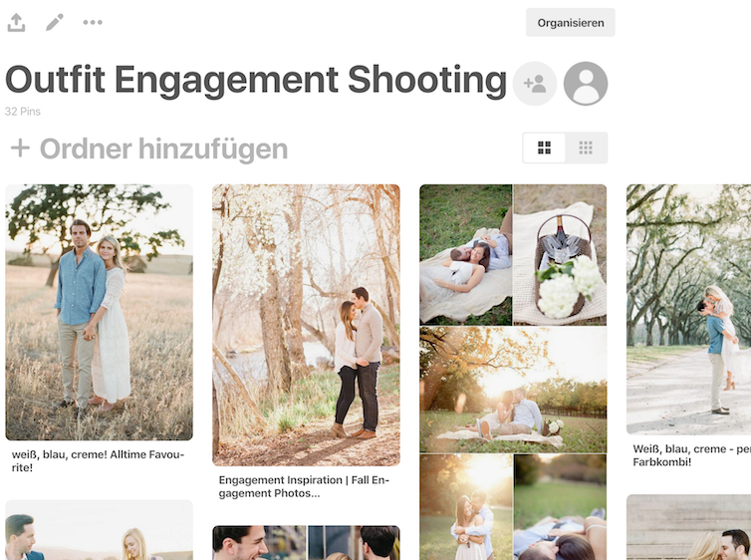Open the bottom-middle close-up couple pin

pos(306,543)
